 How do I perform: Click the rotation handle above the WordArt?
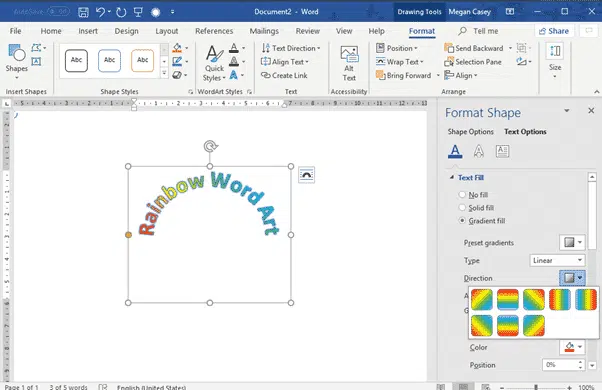click(x=210, y=146)
